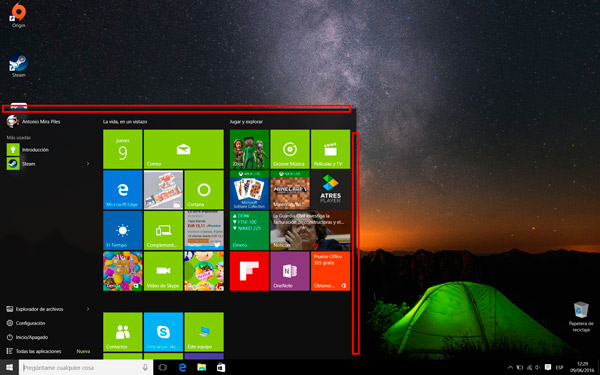600x375 pixels.
Task: Open the clock showing 12:29
Action: pos(582,367)
